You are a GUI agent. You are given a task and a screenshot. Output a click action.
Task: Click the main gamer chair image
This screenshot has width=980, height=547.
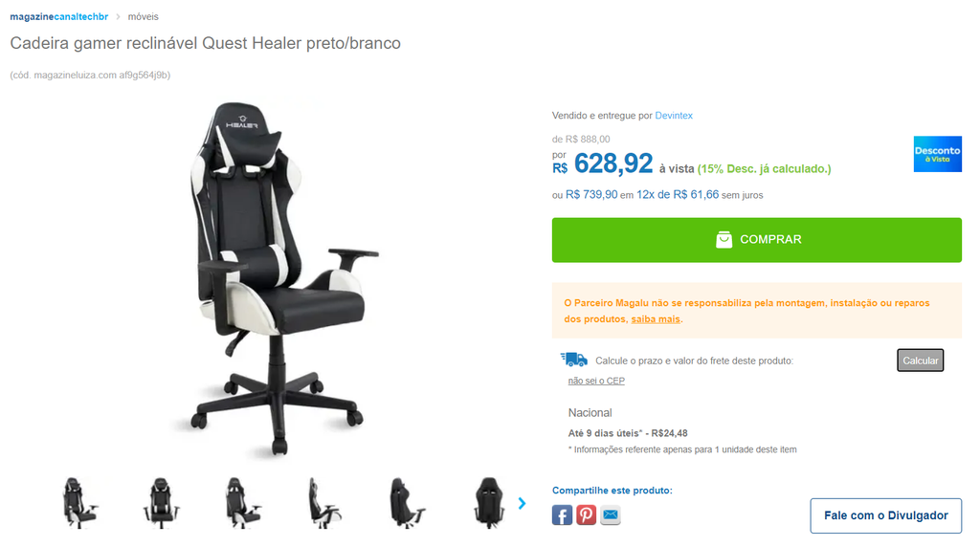(277, 278)
